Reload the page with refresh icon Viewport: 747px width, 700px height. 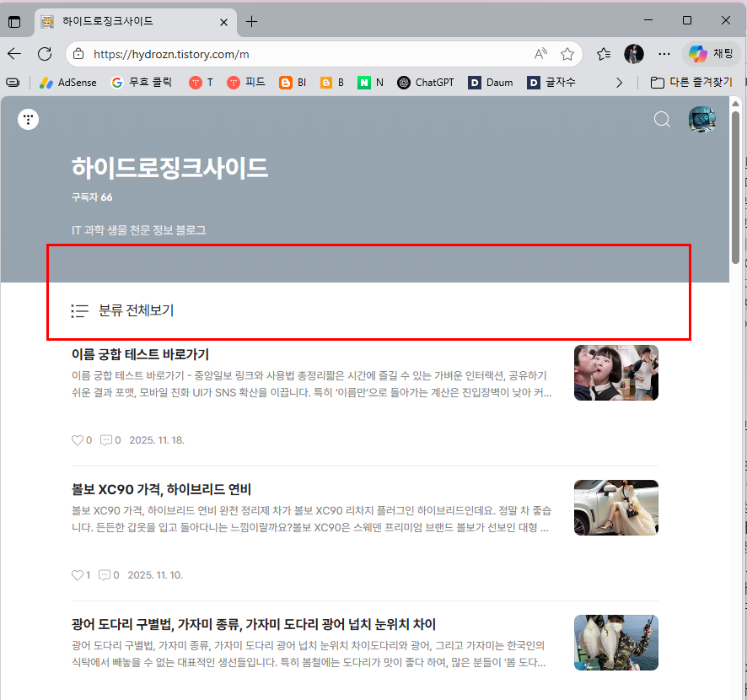45,54
